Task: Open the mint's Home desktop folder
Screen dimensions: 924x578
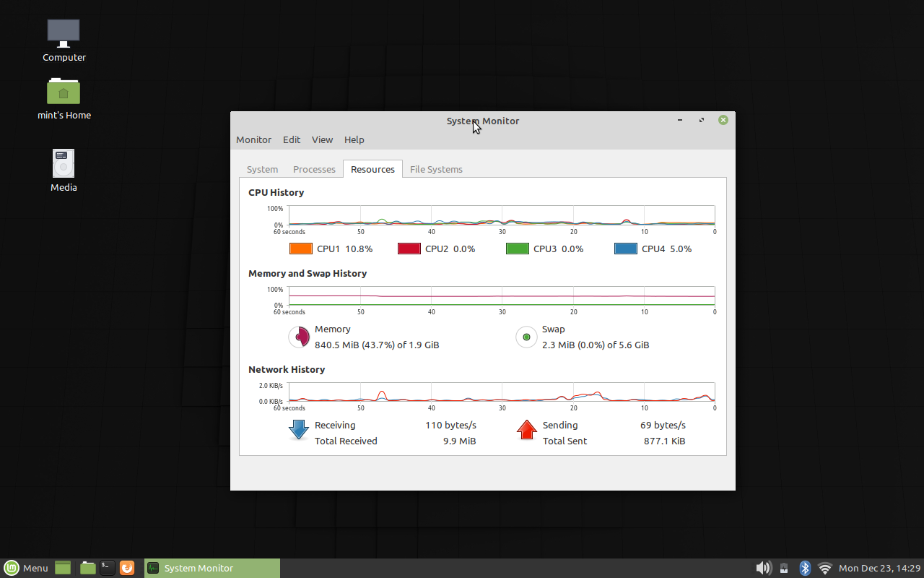Action: click(64, 92)
